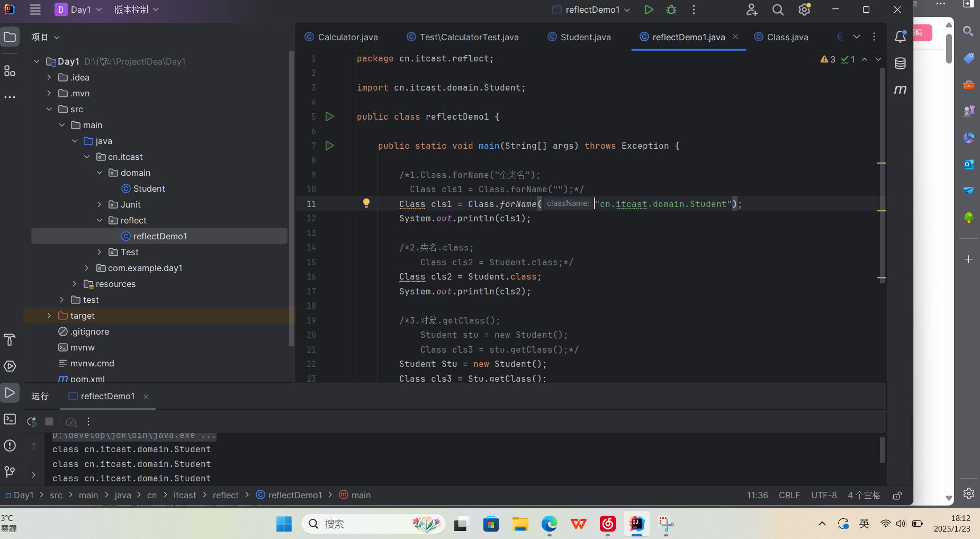Click the 11:36 cursor position indicator

(x=757, y=495)
